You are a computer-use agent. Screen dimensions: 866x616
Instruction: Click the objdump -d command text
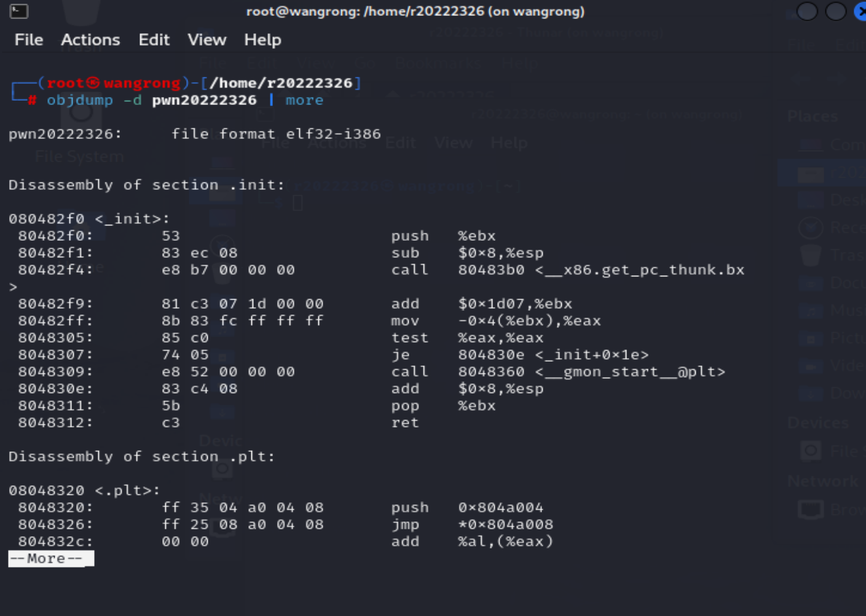(x=94, y=100)
